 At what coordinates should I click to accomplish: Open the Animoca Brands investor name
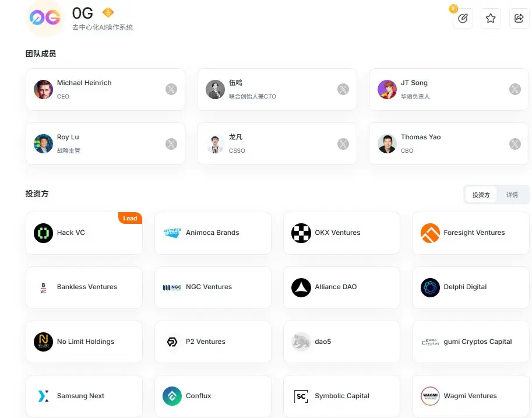coord(213,233)
